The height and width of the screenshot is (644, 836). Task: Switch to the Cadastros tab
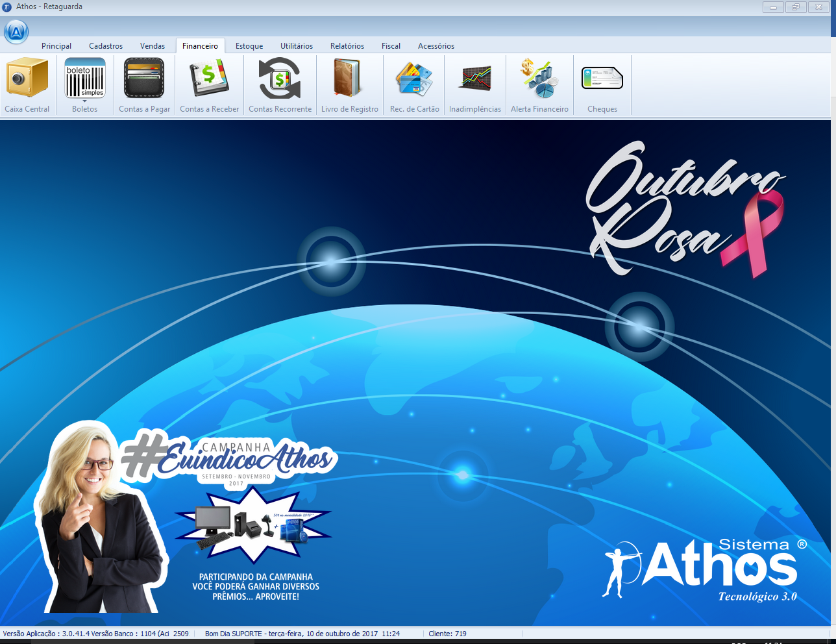[106, 46]
